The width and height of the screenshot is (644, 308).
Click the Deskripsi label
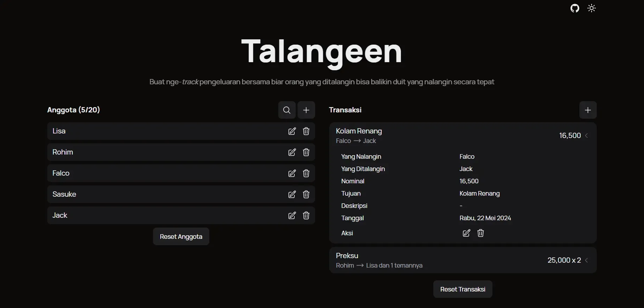(354, 206)
